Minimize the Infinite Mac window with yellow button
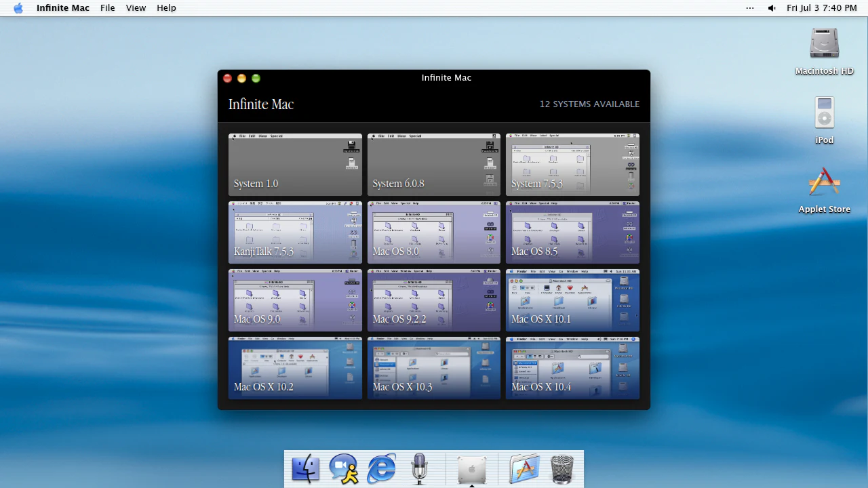Screen dimensions: 868x488 241,79
